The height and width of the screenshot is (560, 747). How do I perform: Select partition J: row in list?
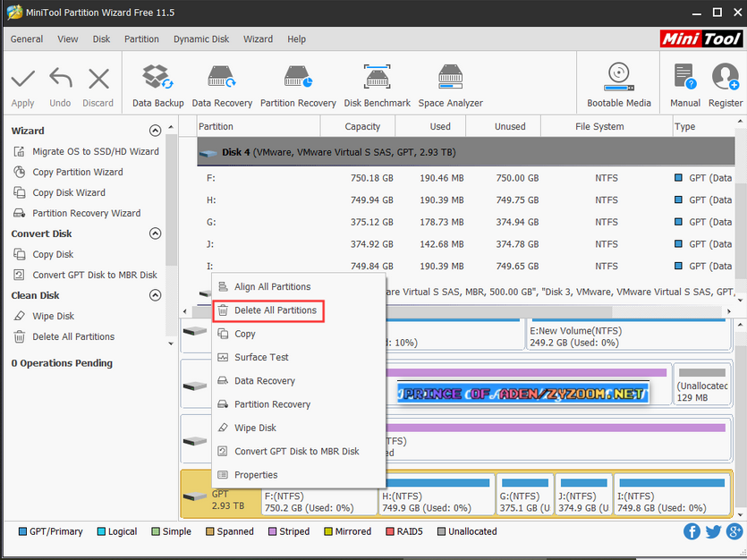(x=465, y=244)
